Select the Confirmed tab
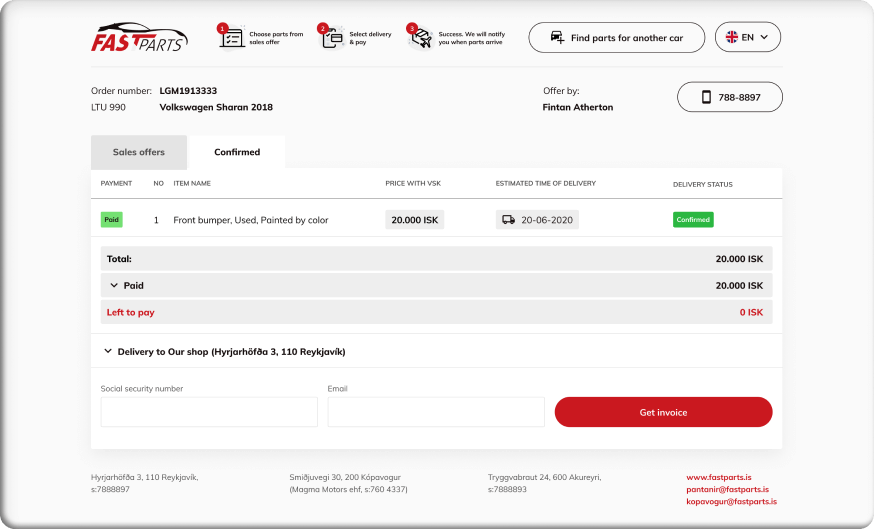The width and height of the screenshot is (874, 529). pyautogui.click(x=237, y=152)
